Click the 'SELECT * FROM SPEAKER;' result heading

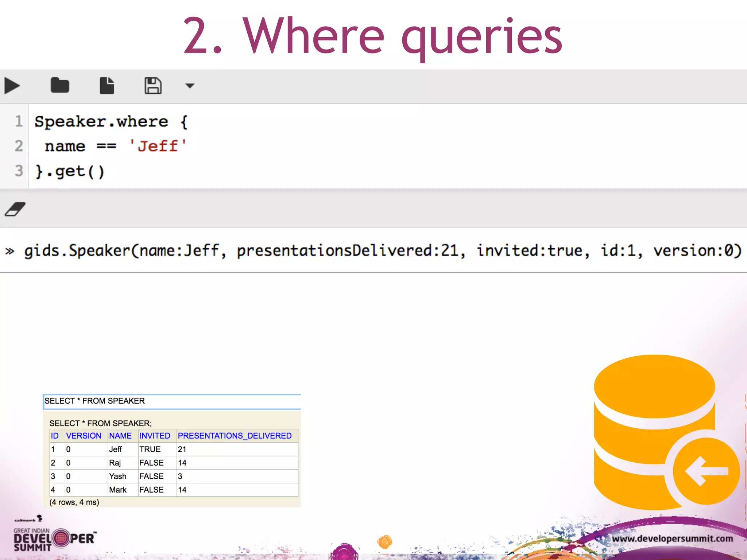pyautogui.click(x=101, y=423)
